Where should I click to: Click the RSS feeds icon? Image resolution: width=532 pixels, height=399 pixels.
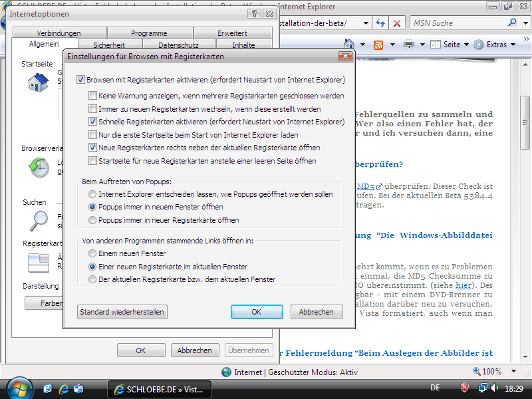[378, 45]
